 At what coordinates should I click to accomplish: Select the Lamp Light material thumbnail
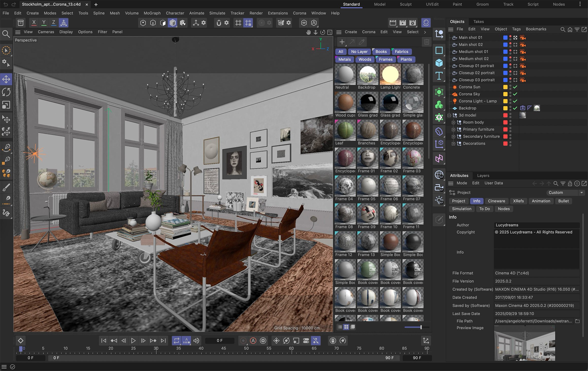(x=390, y=74)
